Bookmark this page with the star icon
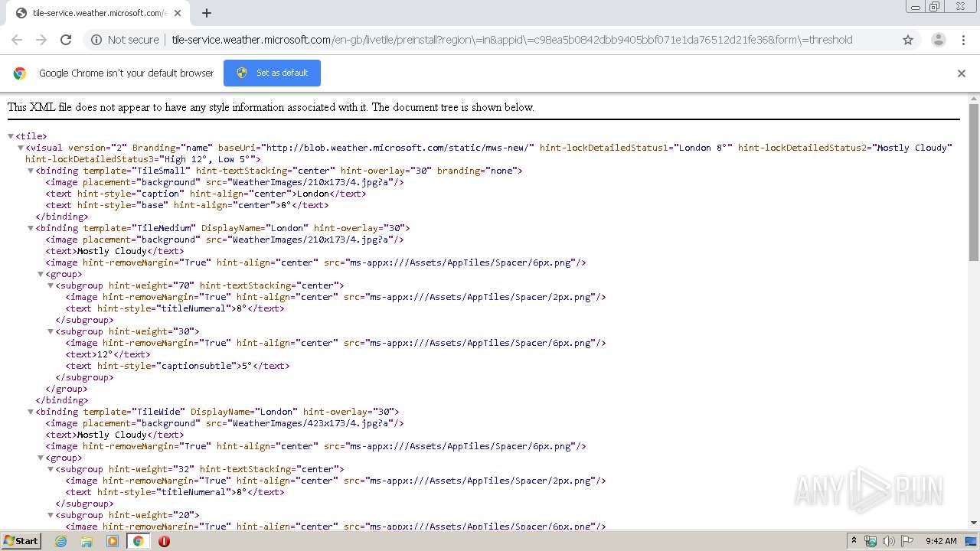 (908, 40)
